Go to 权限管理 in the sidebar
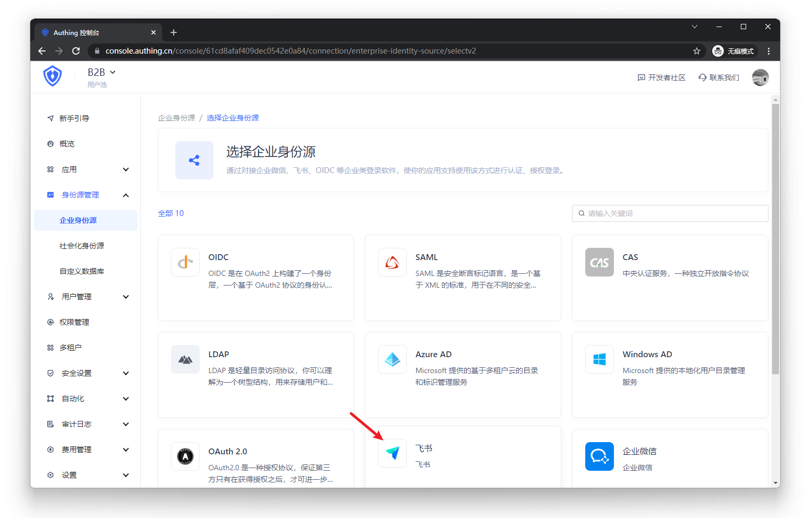The width and height of the screenshot is (812, 518). click(74, 322)
